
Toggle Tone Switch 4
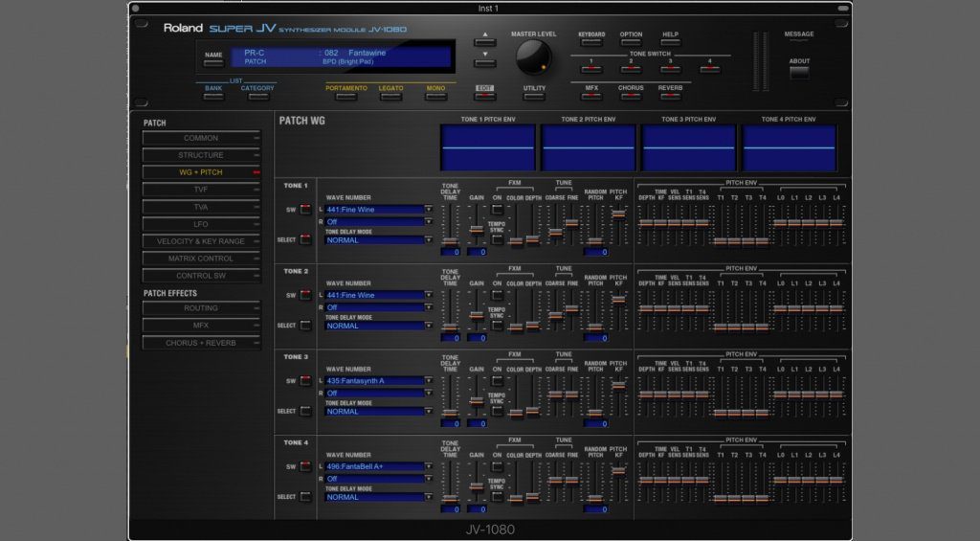pyautogui.click(x=709, y=69)
